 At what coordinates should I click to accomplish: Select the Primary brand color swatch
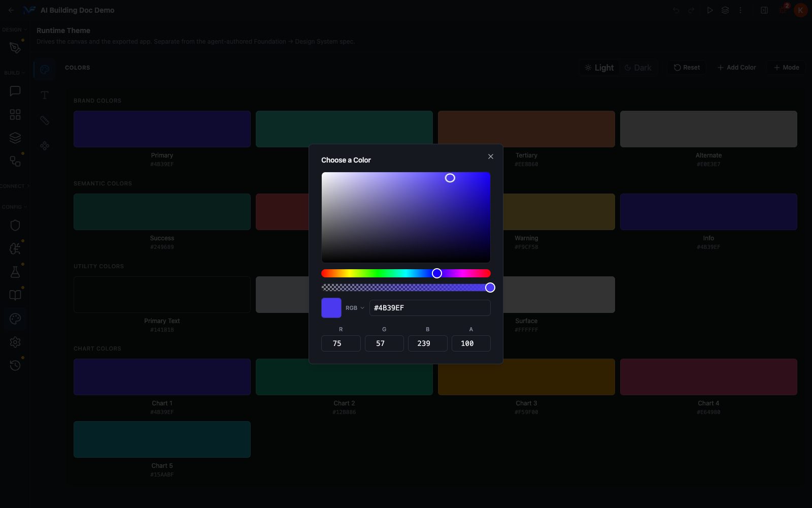(x=162, y=129)
